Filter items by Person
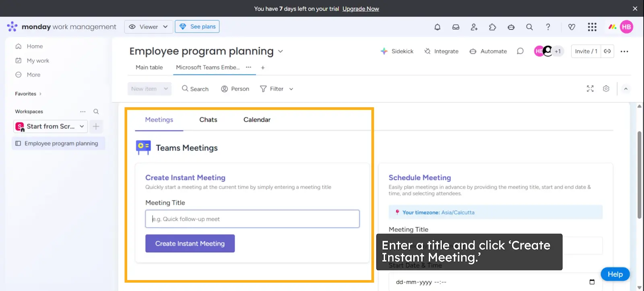644x291 pixels. (x=235, y=89)
